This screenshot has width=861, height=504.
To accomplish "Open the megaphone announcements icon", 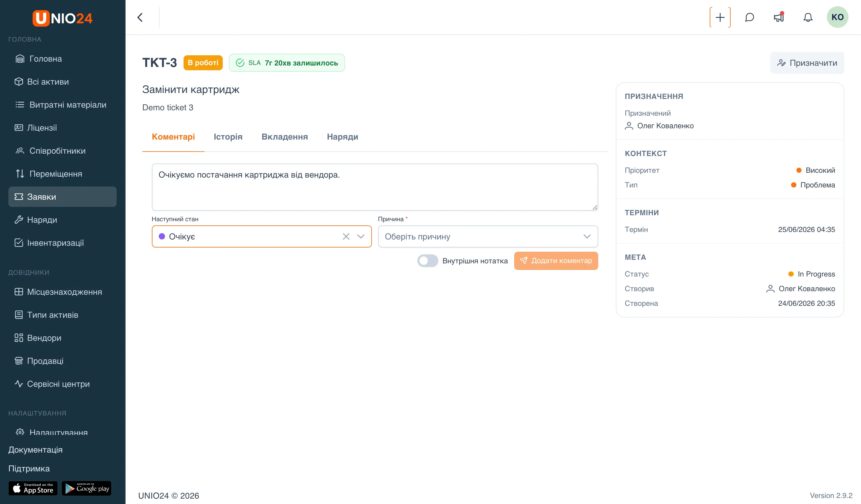I will click(x=779, y=17).
